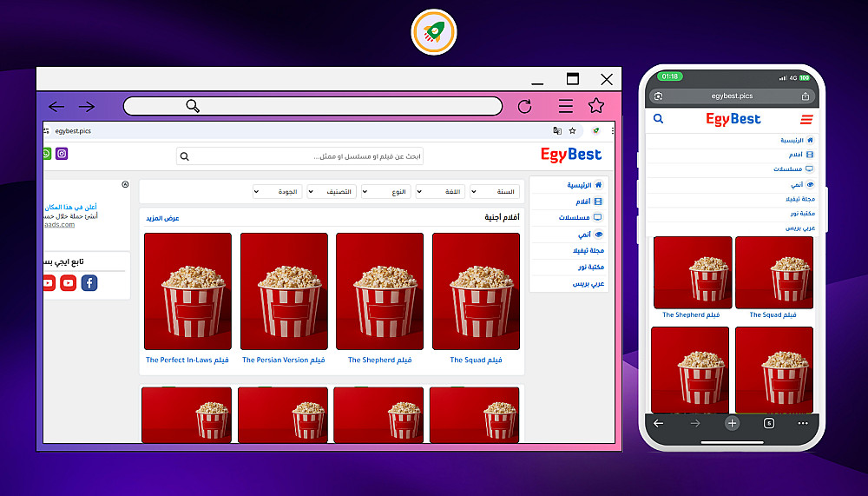This screenshot has width=868, height=496.
Task: Tap the blue search icon on the phone site
Action: point(658,119)
